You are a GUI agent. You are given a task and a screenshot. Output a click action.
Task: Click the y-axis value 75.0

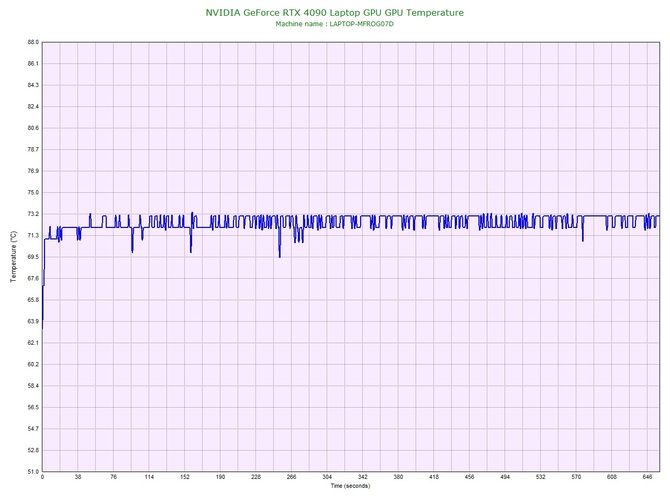pyautogui.click(x=33, y=192)
